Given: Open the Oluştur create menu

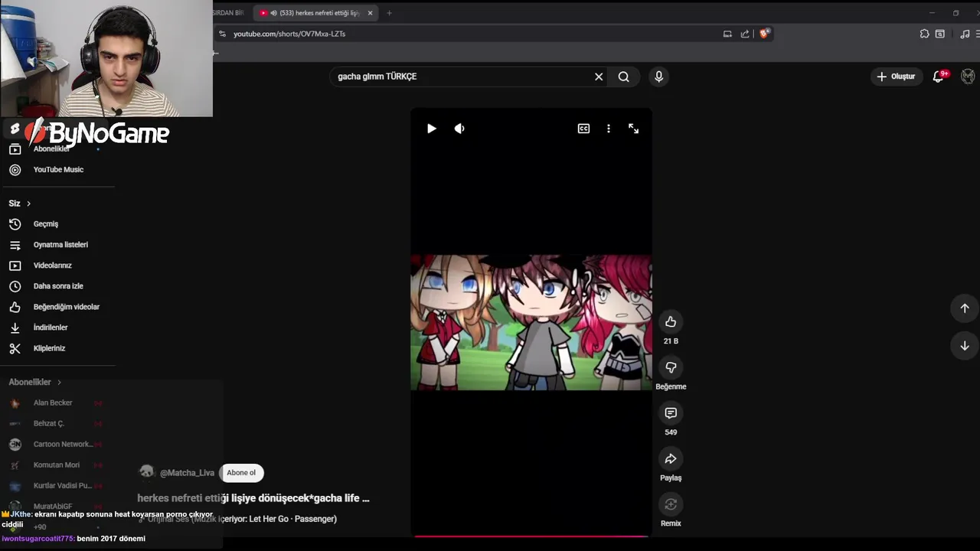Looking at the screenshot, I should pos(896,77).
